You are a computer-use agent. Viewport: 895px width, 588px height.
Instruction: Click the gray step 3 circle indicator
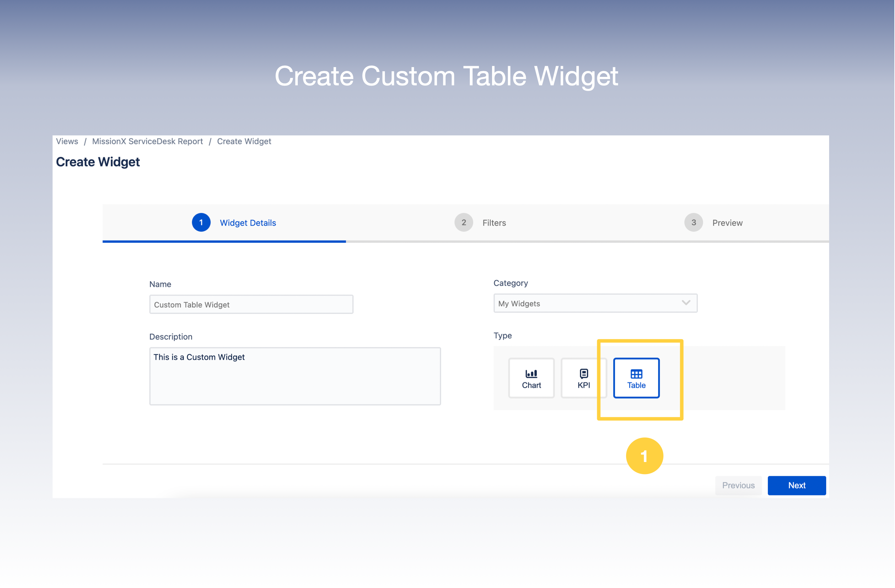pyautogui.click(x=693, y=222)
